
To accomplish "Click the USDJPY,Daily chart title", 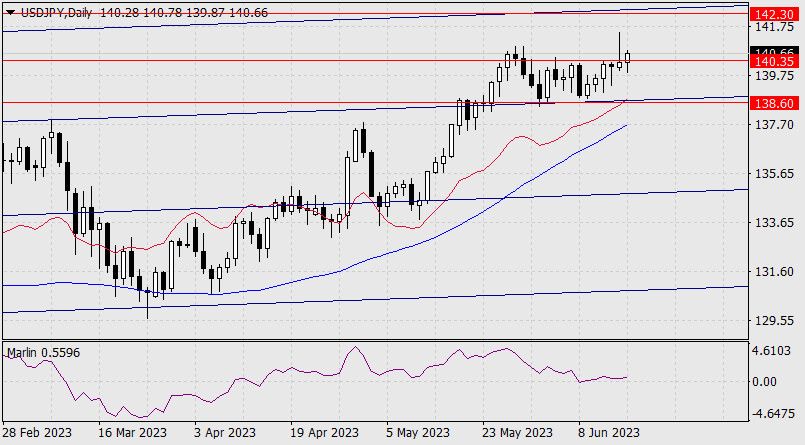I will pyautogui.click(x=56, y=12).
